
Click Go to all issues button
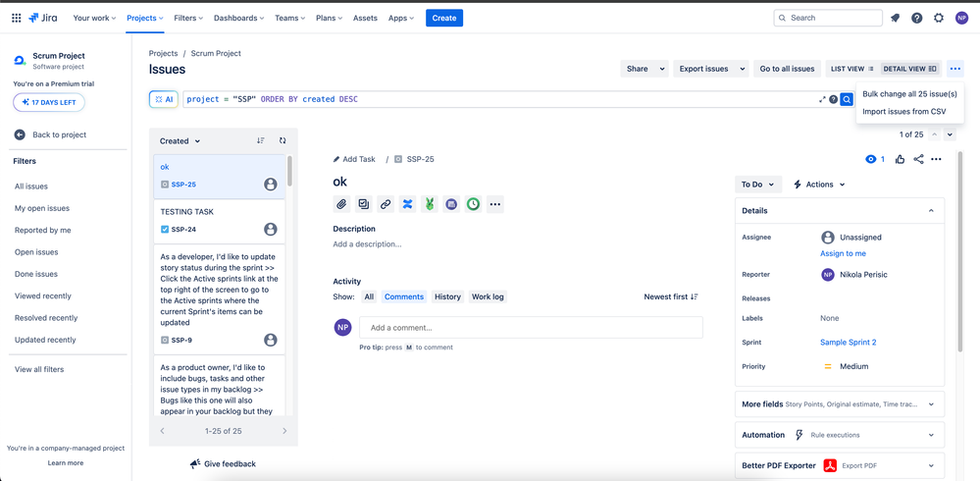(x=787, y=69)
